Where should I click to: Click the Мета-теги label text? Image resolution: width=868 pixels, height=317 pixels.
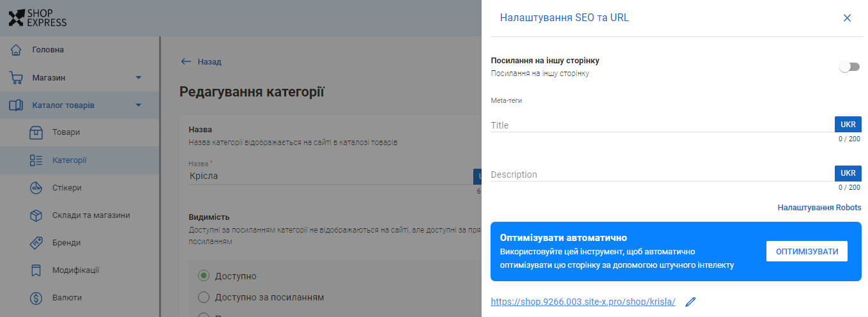[506, 100]
